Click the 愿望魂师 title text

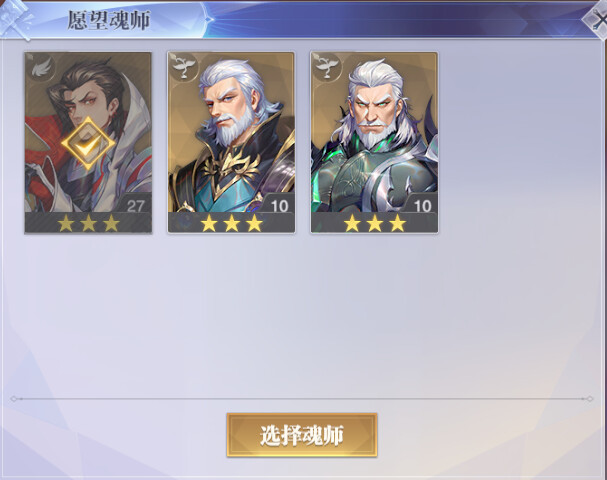click(x=109, y=20)
